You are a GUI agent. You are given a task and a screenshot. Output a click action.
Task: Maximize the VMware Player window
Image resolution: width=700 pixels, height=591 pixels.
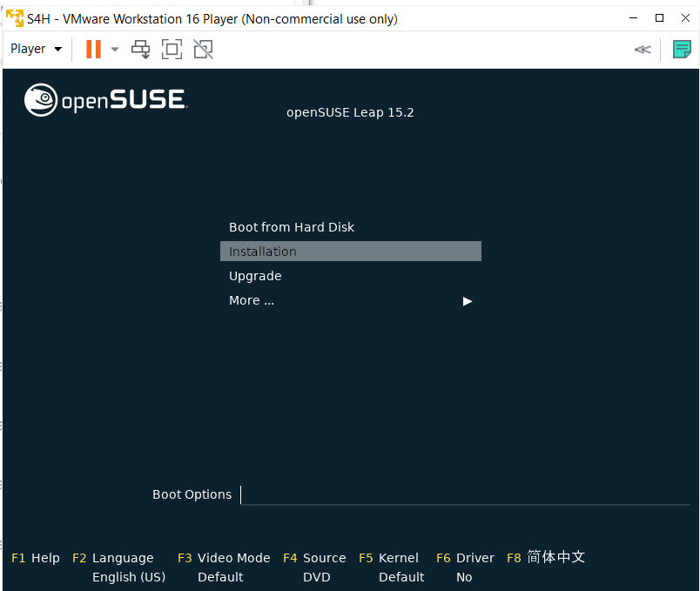click(659, 18)
